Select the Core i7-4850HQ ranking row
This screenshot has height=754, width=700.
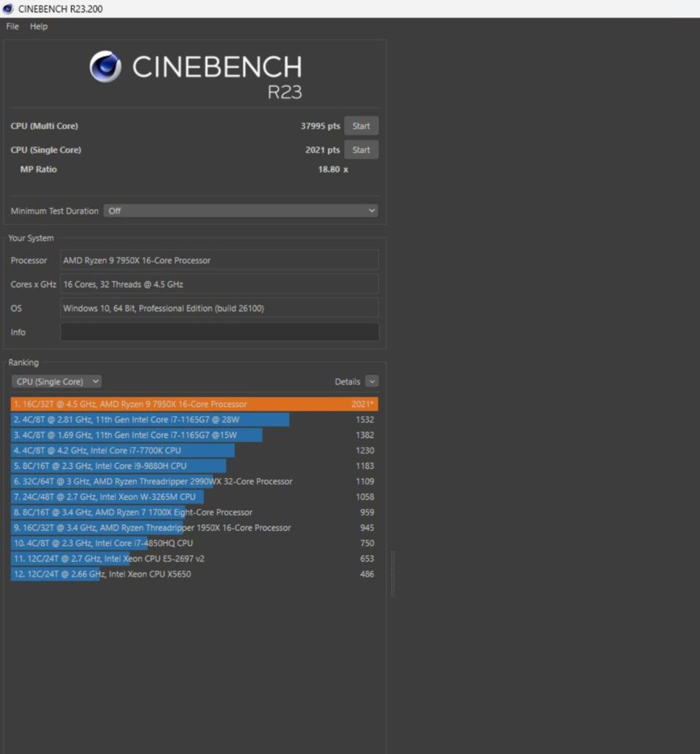pos(194,543)
